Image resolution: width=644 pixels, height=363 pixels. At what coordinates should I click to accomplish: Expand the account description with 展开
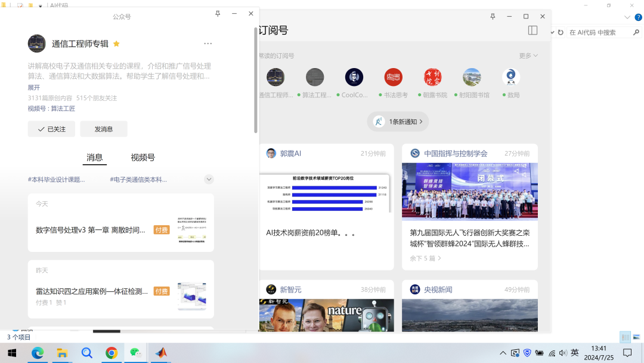click(33, 88)
